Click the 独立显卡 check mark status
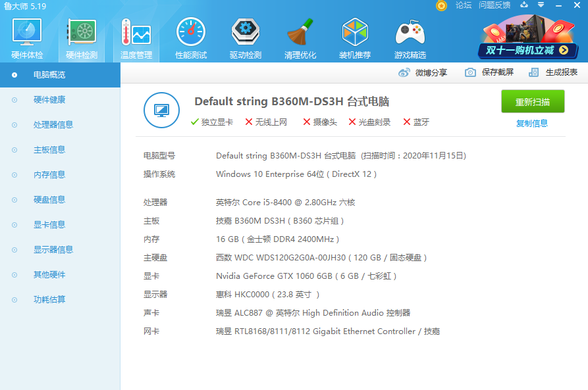588x390 pixels. [212, 122]
